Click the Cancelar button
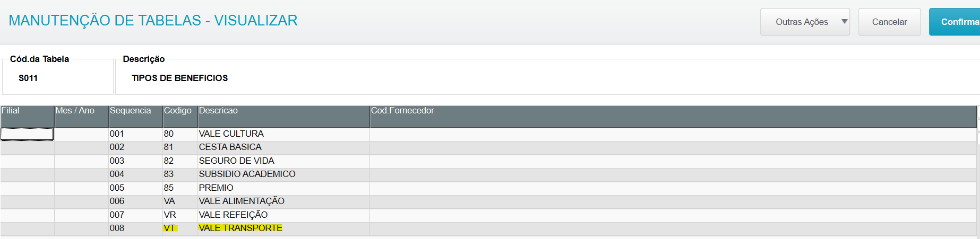The image size is (980, 239). (x=889, y=22)
